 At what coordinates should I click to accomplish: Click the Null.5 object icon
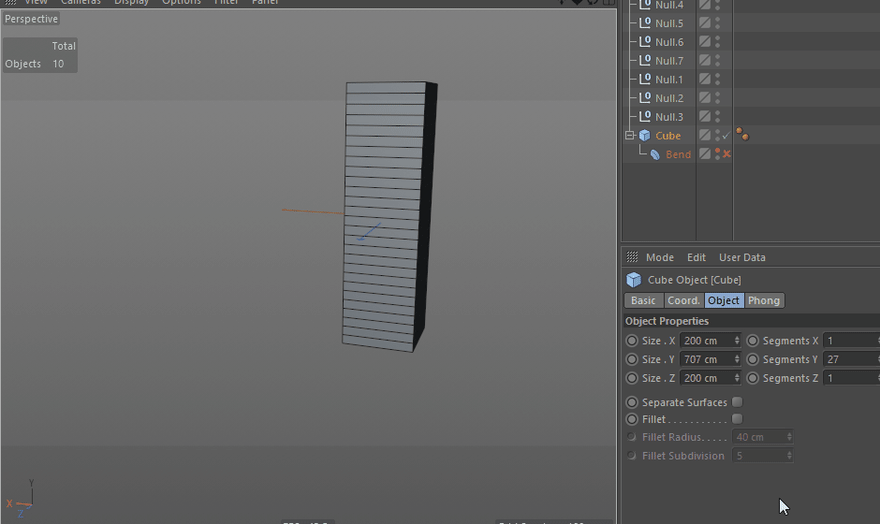645,23
